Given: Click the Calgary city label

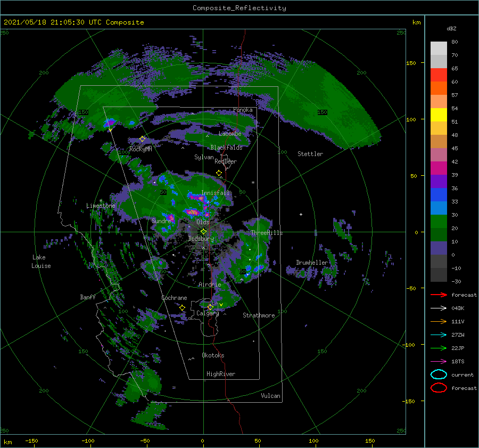Looking at the screenshot, I should [208, 313].
